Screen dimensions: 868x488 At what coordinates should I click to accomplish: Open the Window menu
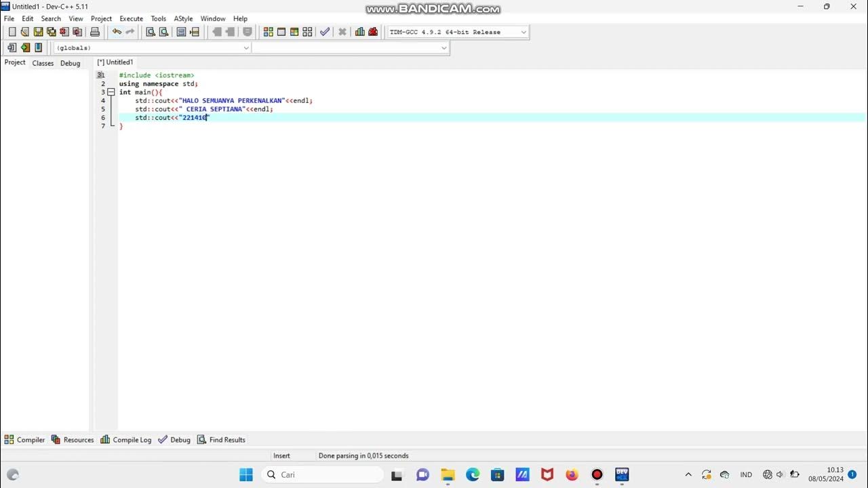(213, 18)
